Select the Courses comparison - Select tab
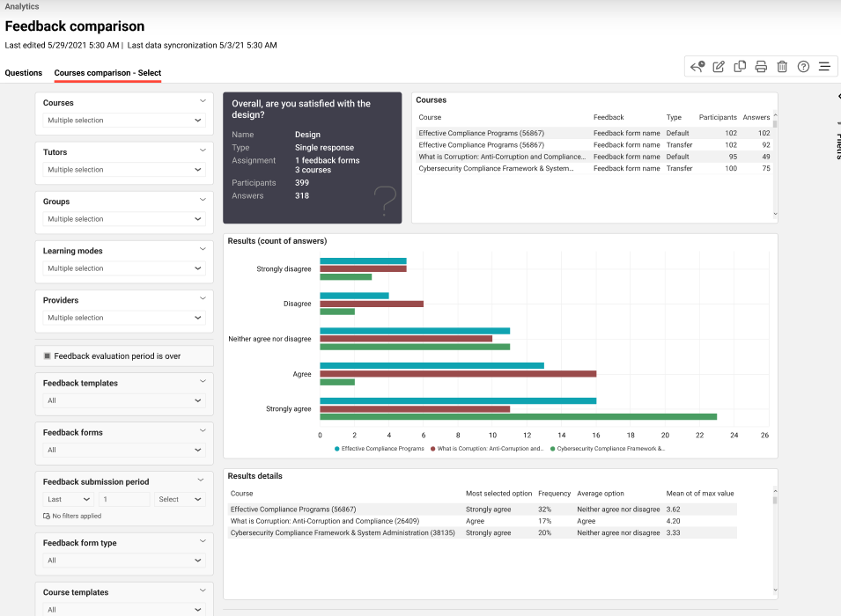 [x=107, y=73]
